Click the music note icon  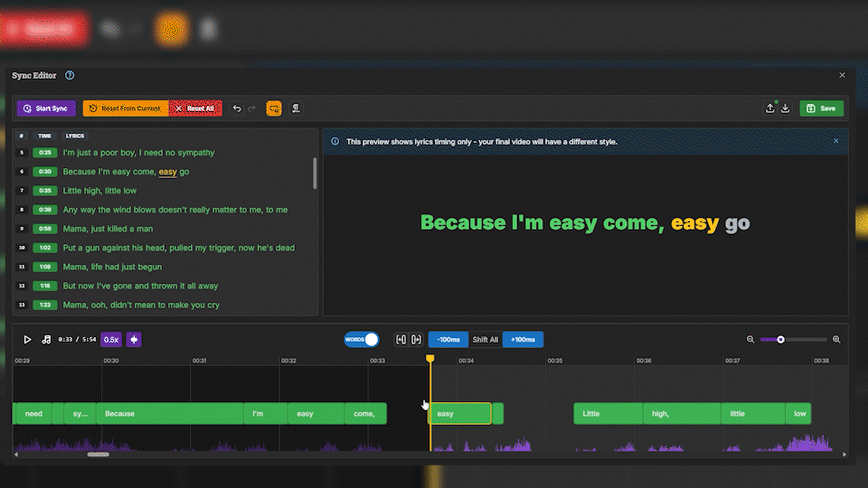click(x=46, y=340)
